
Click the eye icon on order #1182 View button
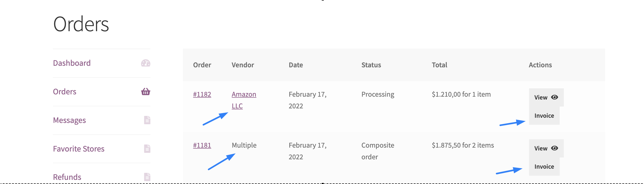click(555, 97)
